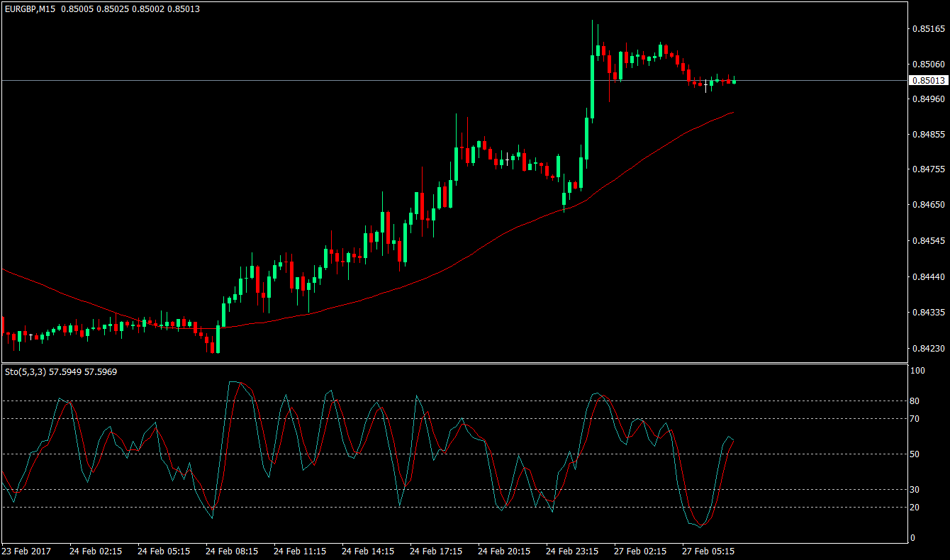Click the 27 Feb 05:15 time label

tap(707, 551)
